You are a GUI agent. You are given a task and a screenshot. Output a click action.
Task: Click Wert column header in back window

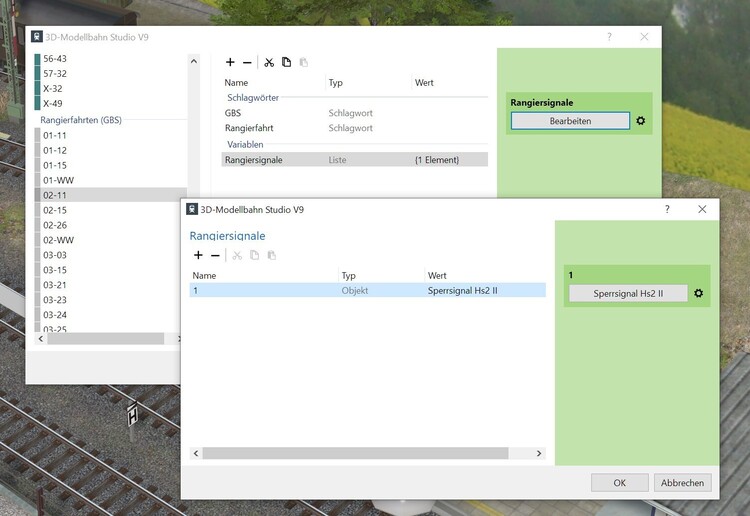450,82
